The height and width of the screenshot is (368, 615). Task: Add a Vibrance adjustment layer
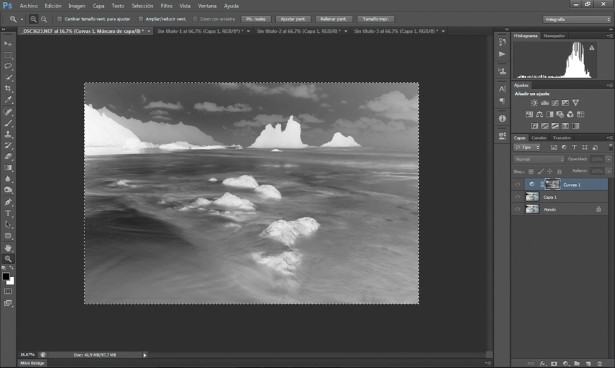point(575,103)
